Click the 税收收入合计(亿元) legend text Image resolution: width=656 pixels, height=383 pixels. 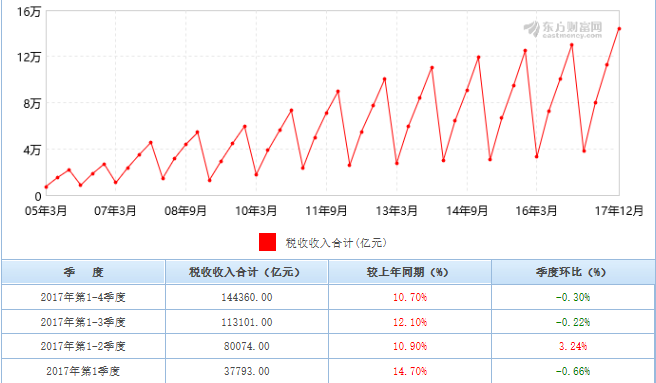coord(336,243)
